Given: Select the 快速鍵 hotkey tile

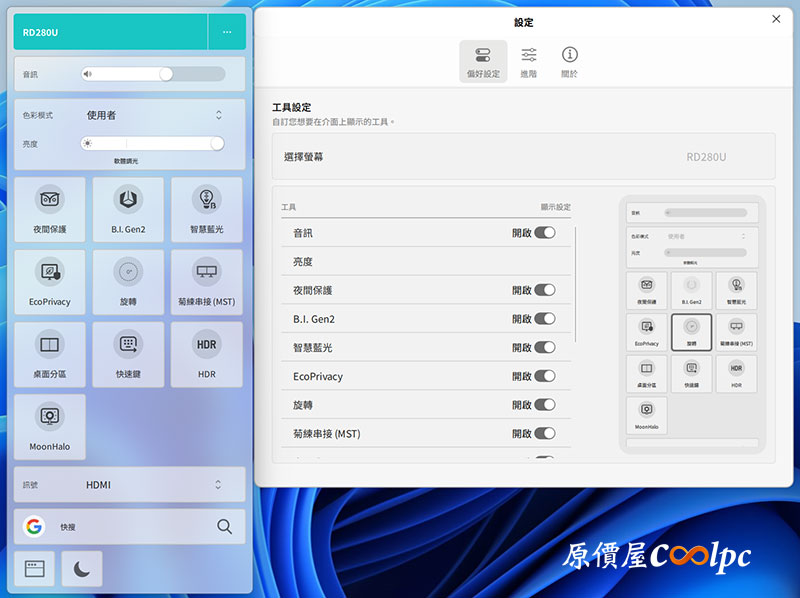Looking at the screenshot, I should (x=128, y=355).
